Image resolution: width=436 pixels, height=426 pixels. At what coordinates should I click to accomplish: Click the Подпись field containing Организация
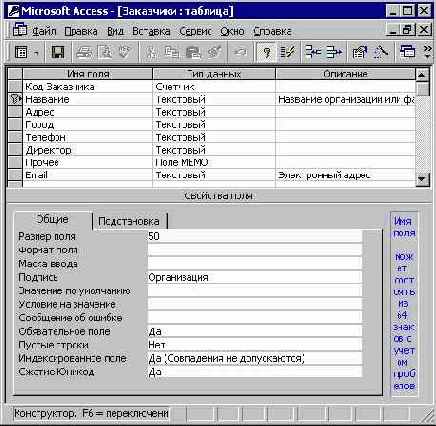[255, 277]
